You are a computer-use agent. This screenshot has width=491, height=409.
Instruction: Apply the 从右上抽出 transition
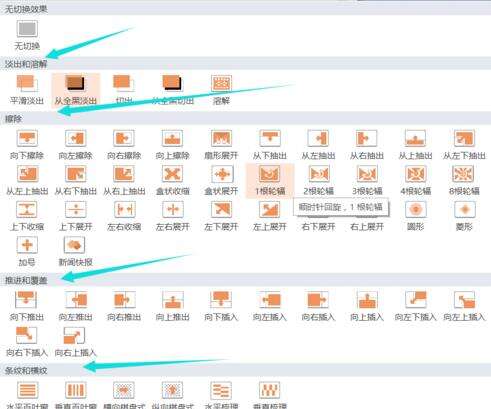[x=124, y=181]
